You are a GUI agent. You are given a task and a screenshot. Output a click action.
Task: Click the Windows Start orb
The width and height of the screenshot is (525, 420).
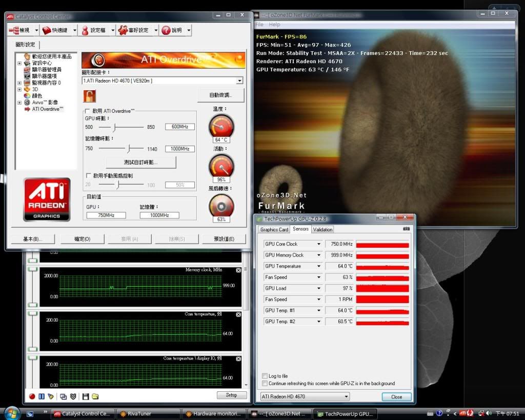12,413
